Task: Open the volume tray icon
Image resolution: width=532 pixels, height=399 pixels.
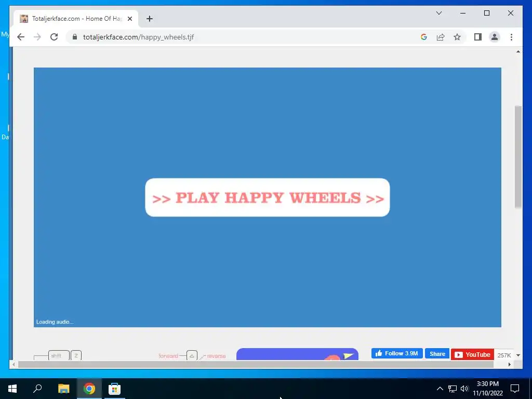Action: (464, 389)
